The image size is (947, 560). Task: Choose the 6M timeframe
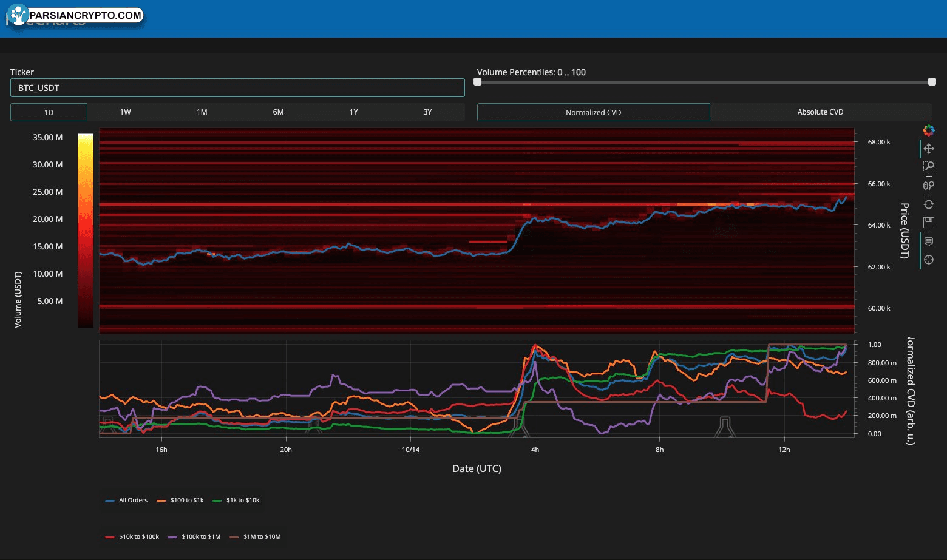(x=278, y=112)
